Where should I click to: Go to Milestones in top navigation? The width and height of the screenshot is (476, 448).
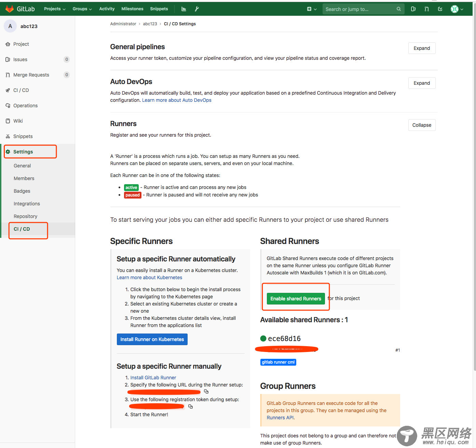click(x=132, y=9)
